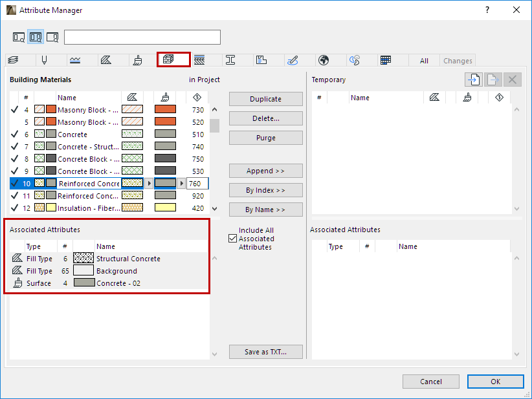
Task: Open the Operation Profiles tab
Action: pyautogui.click(x=355, y=60)
